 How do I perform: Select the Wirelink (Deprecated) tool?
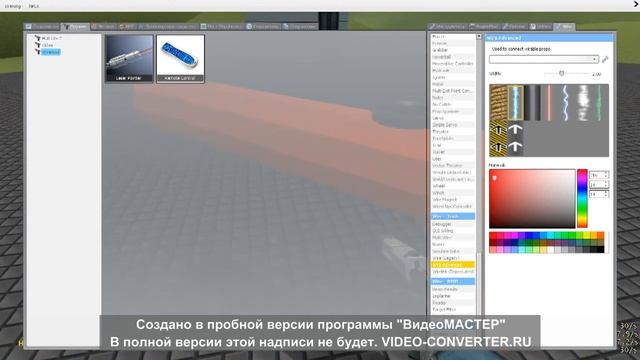[452, 271]
